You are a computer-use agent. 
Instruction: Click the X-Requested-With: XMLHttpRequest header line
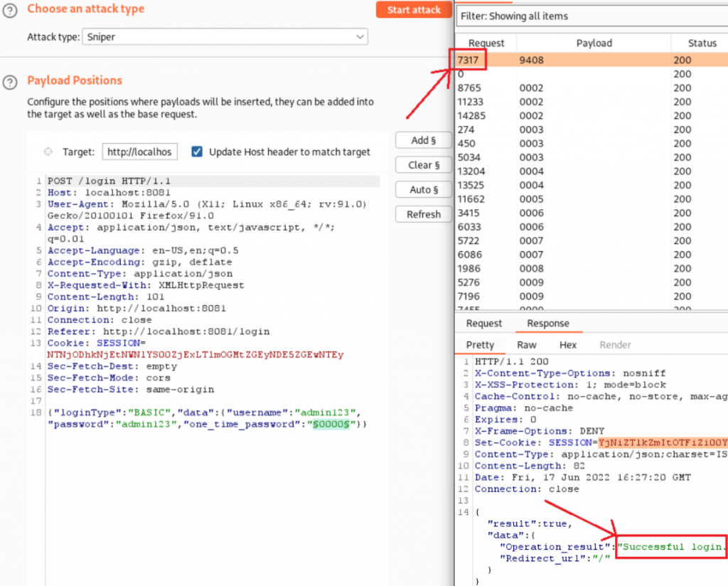146,285
